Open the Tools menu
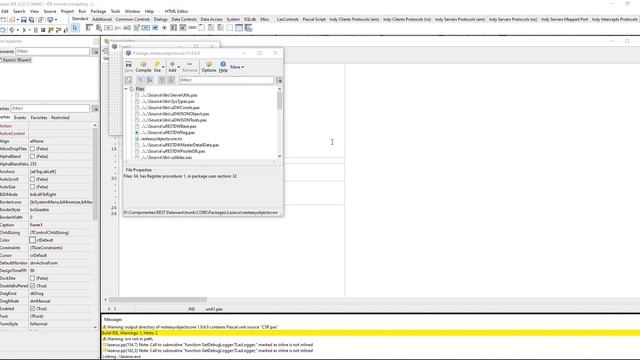 tap(116, 11)
